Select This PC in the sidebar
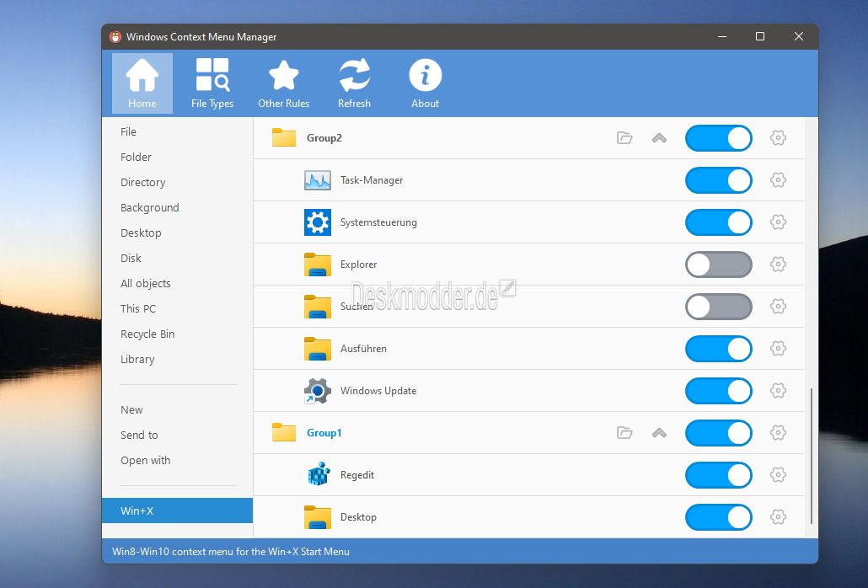The width and height of the screenshot is (868, 588). click(x=178, y=308)
